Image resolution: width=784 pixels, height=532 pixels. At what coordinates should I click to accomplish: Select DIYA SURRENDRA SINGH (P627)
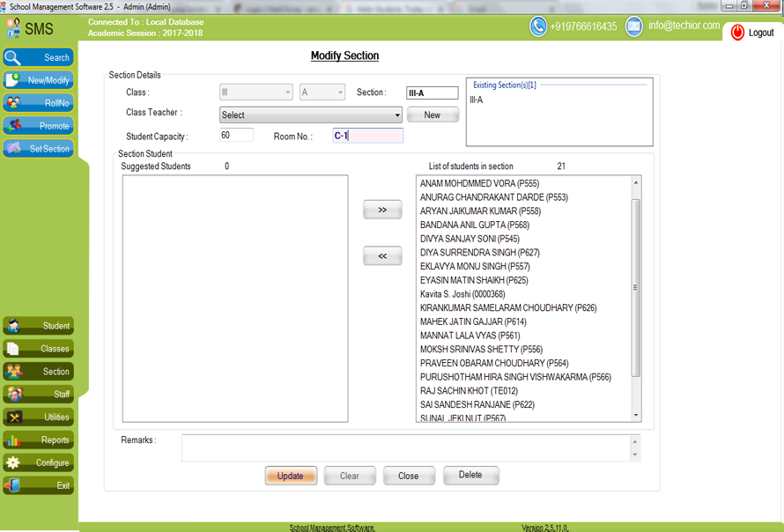pos(480,253)
